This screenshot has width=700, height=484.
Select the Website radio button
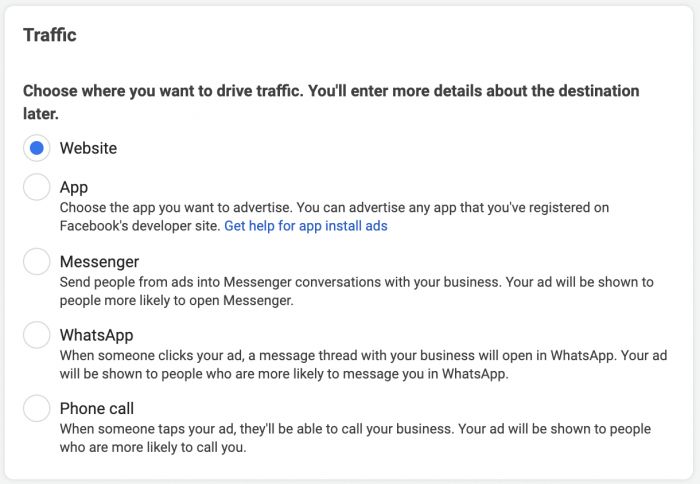36,149
